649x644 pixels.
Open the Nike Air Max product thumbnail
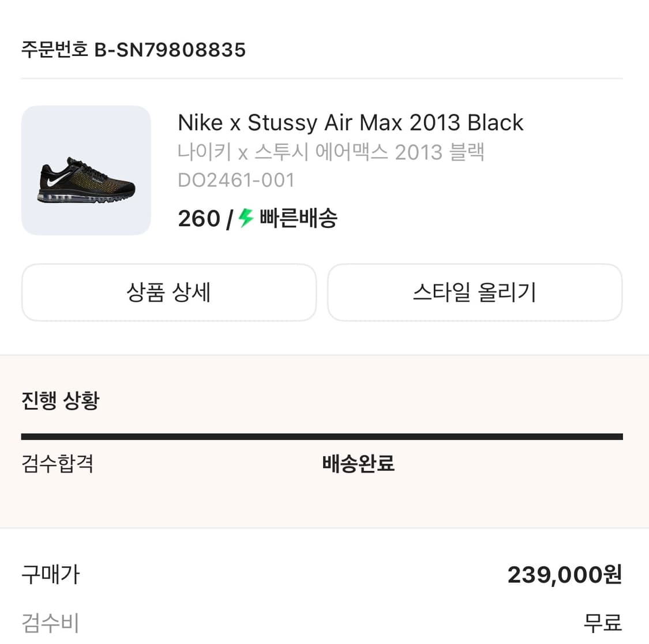[85, 170]
